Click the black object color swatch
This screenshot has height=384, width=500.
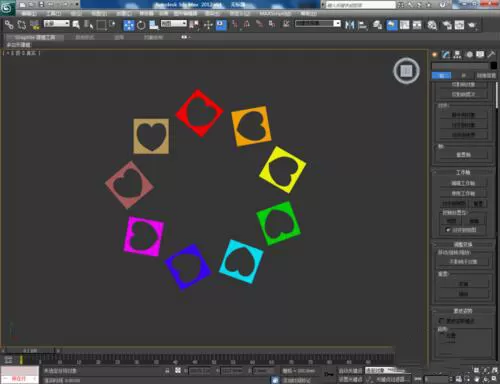click(493, 66)
